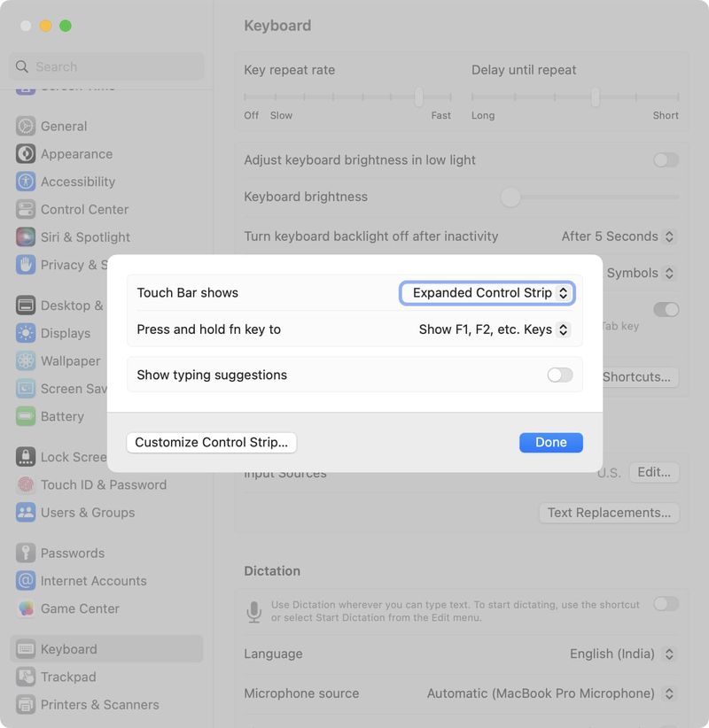Click the Trackpad sidebar icon

pyautogui.click(x=26, y=677)
